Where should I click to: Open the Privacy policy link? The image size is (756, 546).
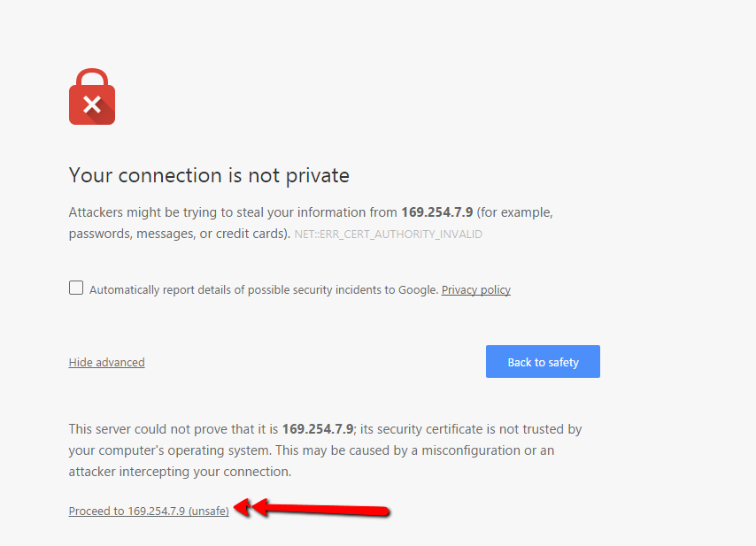coord(476,289)
